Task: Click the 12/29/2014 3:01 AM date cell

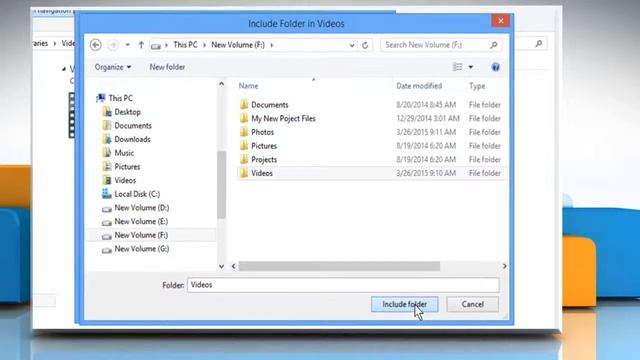Action: (x=428, y=118)
